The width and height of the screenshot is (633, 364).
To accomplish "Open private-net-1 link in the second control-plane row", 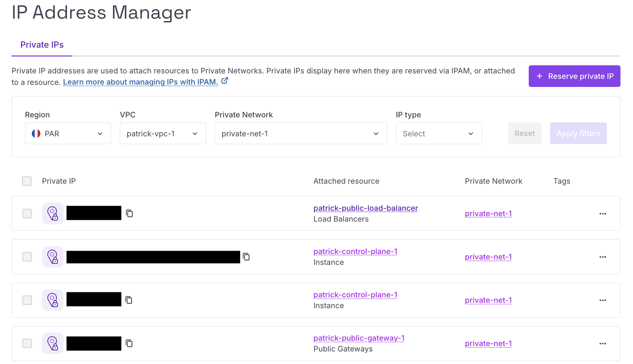I will 488,300.
